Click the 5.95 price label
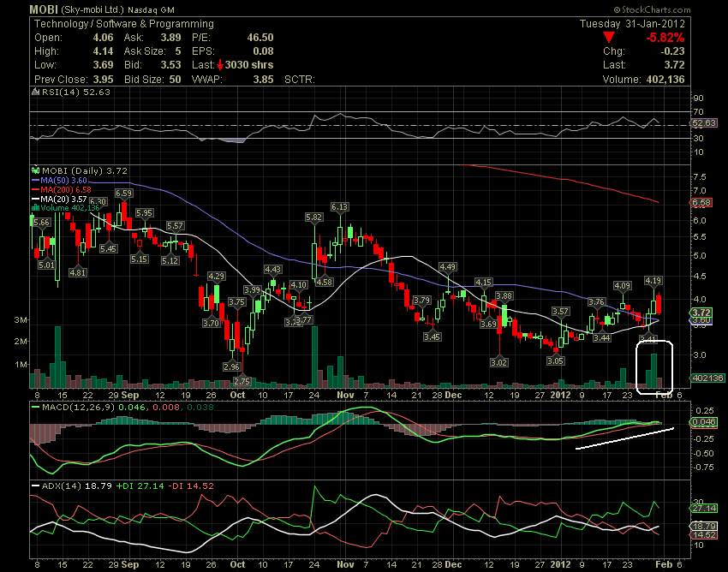Viewport: 728px width, 572px height. click(145, 212)
